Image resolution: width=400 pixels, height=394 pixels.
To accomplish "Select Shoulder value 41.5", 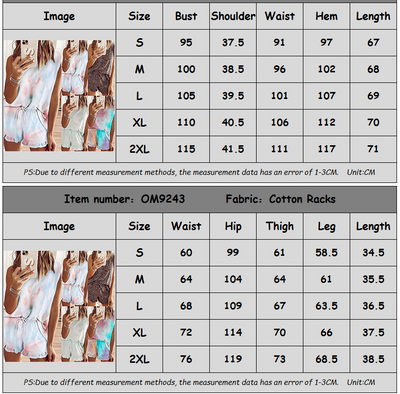I will [233, 149].
